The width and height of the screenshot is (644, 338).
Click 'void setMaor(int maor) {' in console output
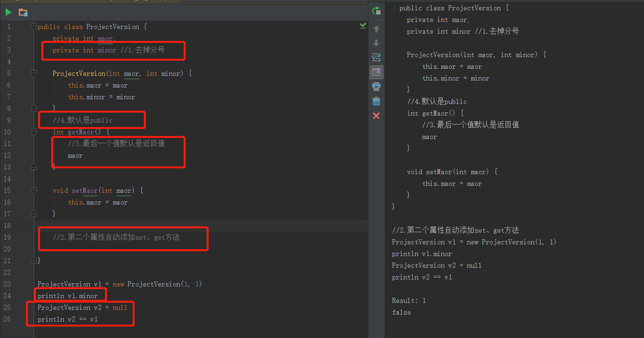pyautogui.click(x=452, y=172)
